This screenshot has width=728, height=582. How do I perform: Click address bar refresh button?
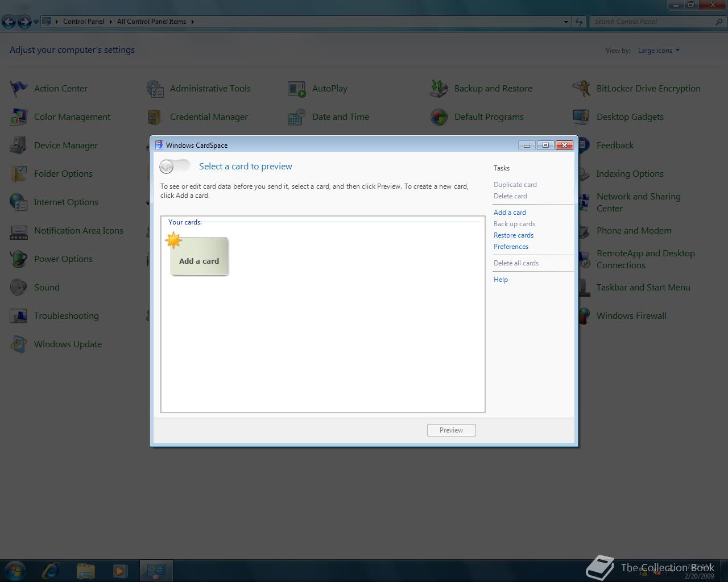tap(579, 22)
